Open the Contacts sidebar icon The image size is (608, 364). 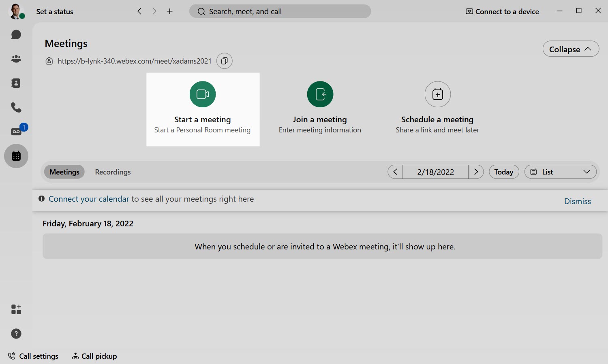pyautogui.click(x=16, y=83)
